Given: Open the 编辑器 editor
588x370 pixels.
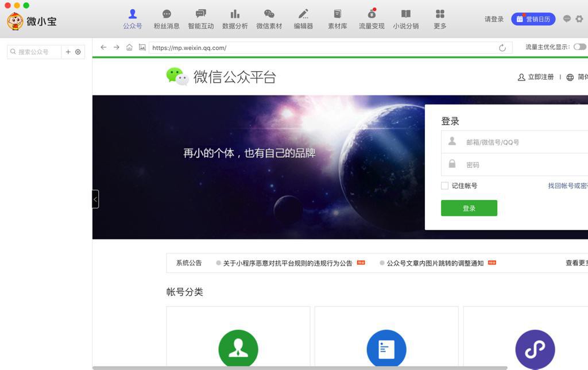Looking at the screenshot, I should tap(303, 19).
